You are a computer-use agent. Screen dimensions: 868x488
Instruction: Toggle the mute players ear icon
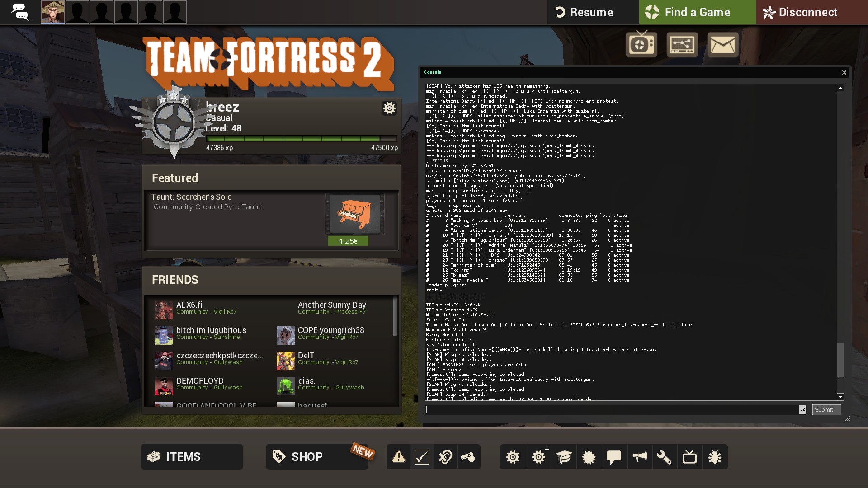(x=445, y=457)
